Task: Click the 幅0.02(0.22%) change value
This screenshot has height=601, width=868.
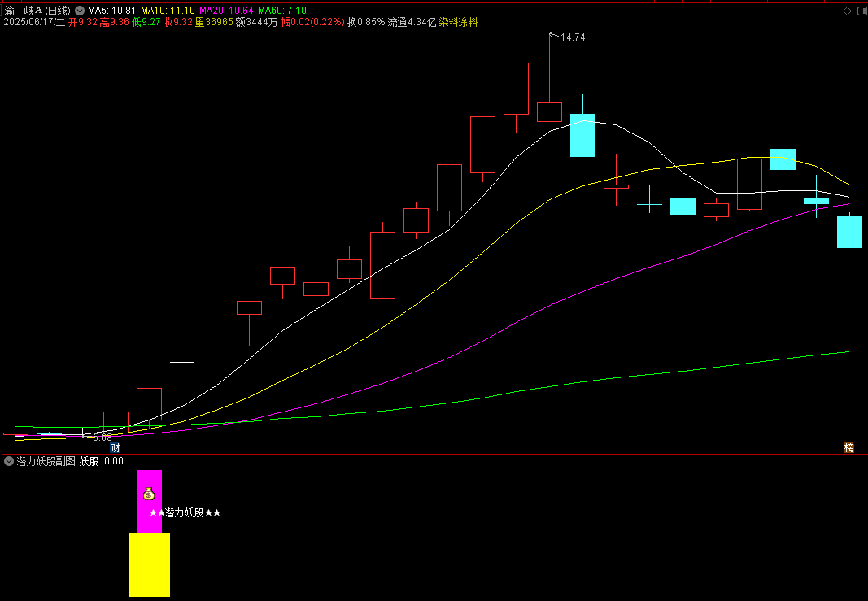Action: tap(312, 22)
